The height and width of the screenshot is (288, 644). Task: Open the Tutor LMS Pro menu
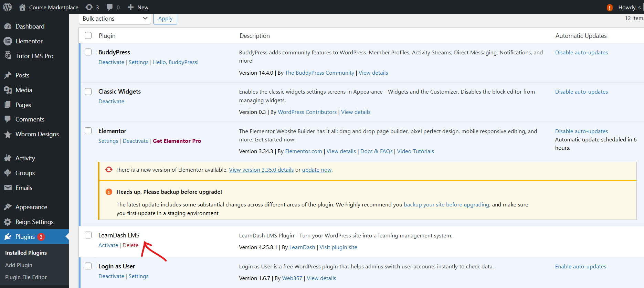click(34, 56)
